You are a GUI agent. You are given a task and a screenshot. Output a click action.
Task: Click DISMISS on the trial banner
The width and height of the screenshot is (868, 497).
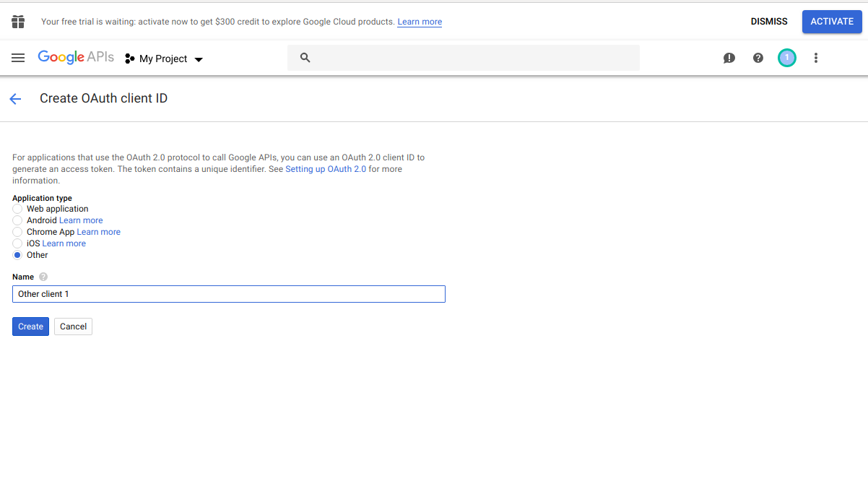768,21
